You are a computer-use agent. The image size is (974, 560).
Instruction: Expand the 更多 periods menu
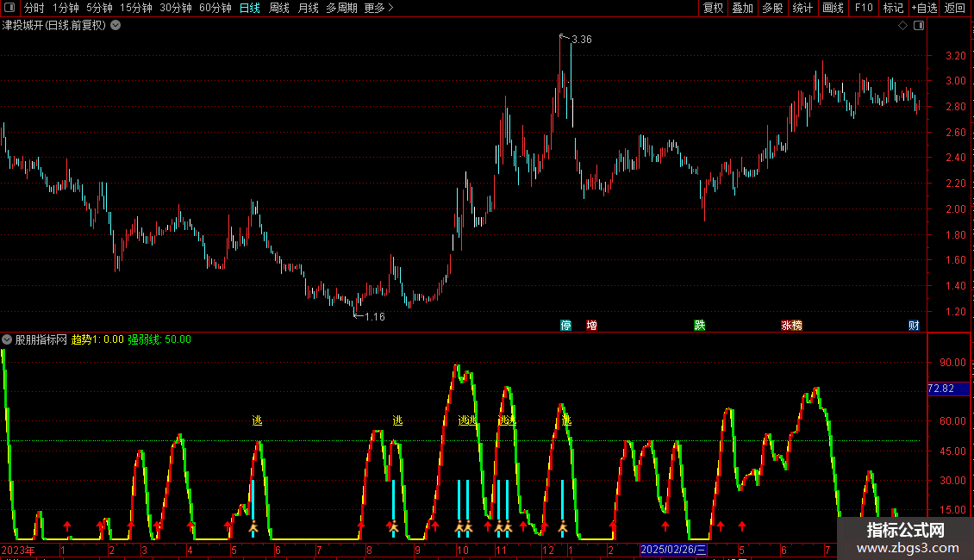(x=378, y=8)
